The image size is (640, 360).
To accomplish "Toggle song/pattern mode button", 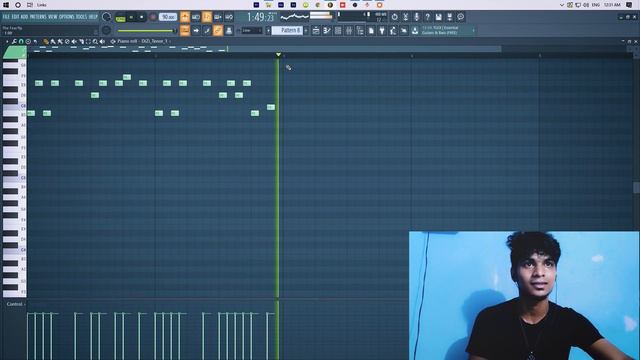I will (x=120, y=18).
